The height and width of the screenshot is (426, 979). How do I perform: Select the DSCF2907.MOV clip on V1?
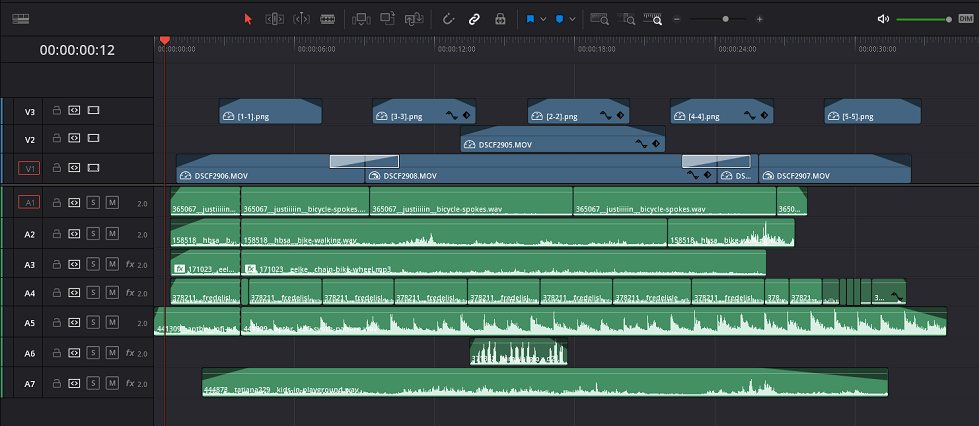coord(835,169)
